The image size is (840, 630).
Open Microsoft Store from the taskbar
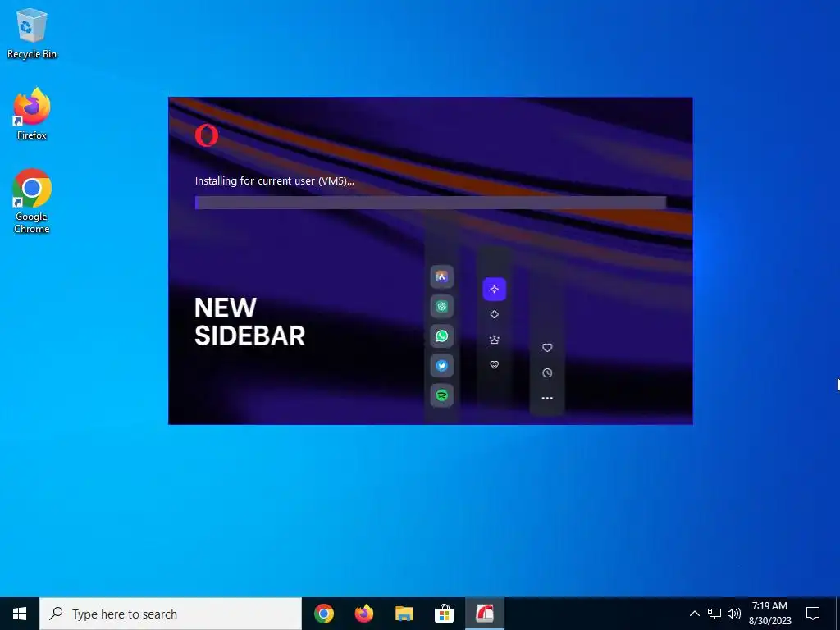[444, 614]
